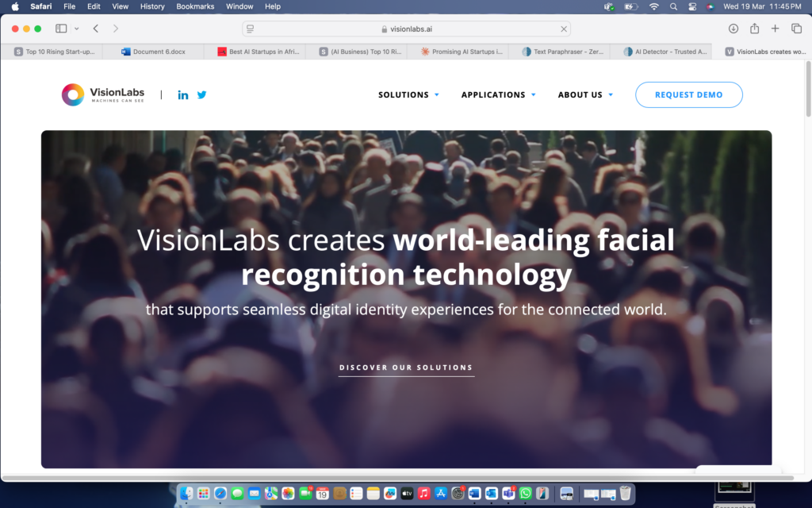The width and height of the screenshot is (812, 508).
Task: Open Reminders from the Dock
Action: tap(356, 494)
